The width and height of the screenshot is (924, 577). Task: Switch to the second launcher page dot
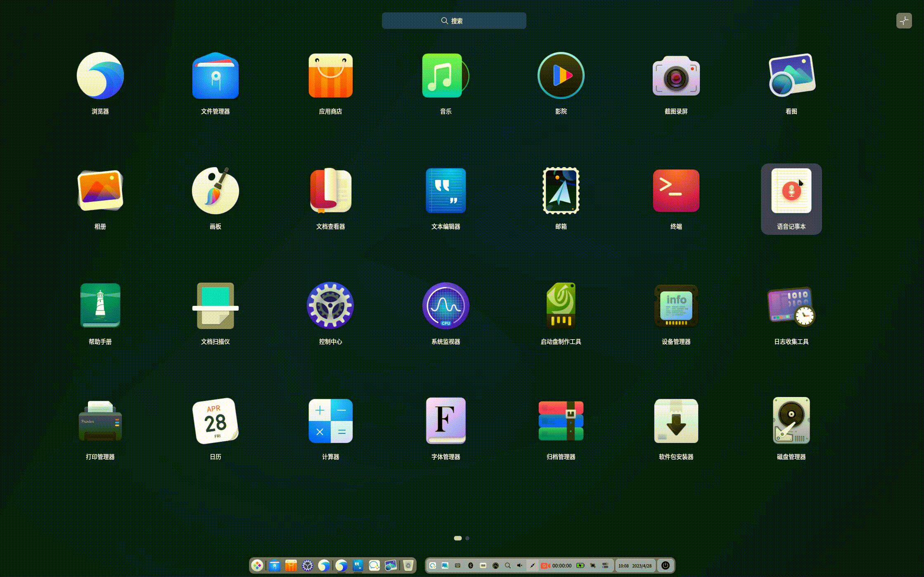(467, 538)
